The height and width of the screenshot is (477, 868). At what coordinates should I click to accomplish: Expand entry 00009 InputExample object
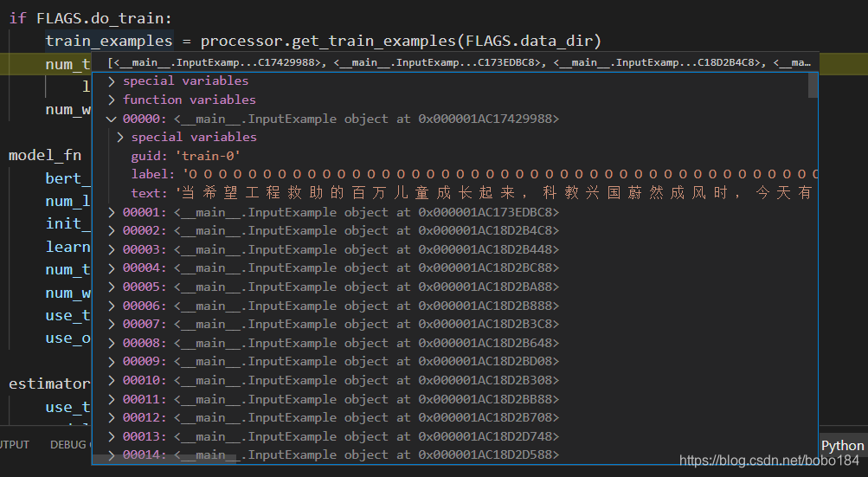[x=112, y=362]
